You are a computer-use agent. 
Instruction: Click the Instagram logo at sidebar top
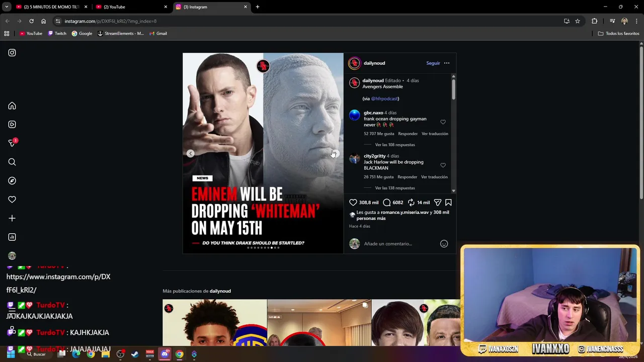click(12, 53)
